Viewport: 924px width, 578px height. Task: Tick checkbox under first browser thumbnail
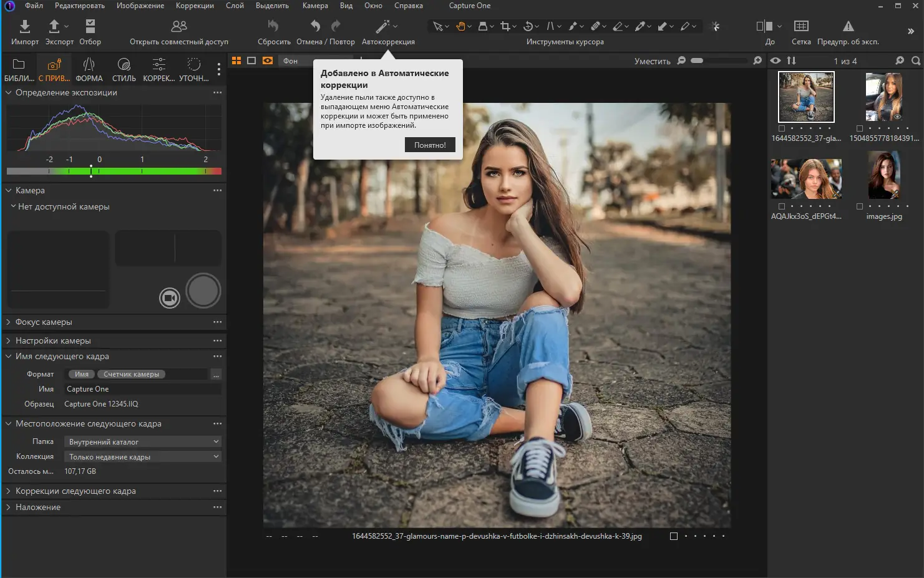point(782,128)
